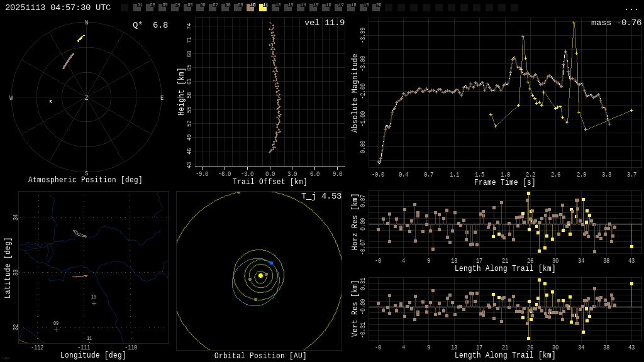
Task: Select the highlighted yellow station 11 box
Action: point(263,8)
